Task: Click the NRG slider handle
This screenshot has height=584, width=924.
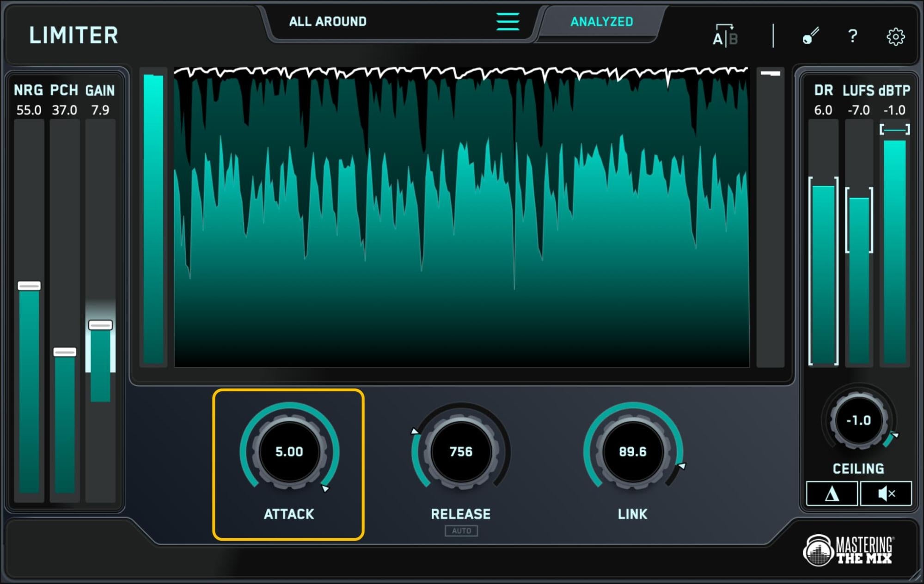Action: pyautogui.click(x=29, y=286)
